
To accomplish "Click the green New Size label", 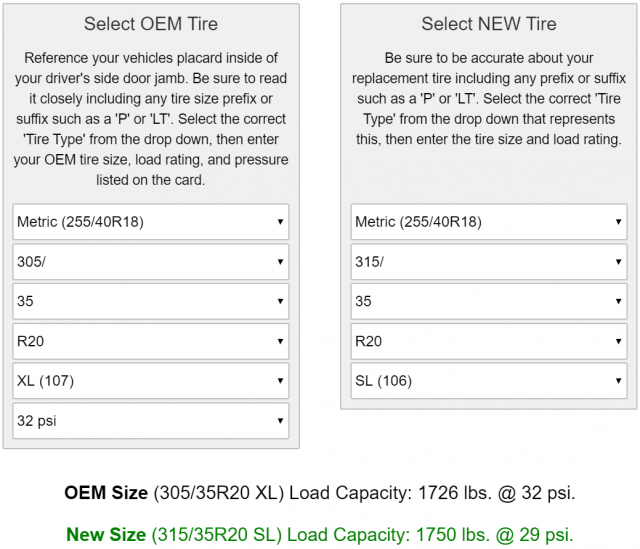I will point(108,534).
